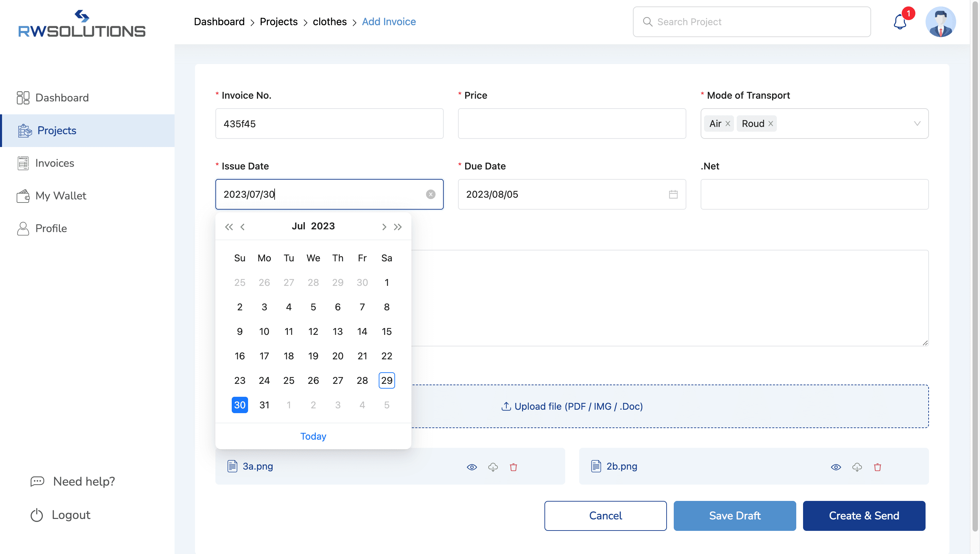Clear the Issue Date field
980x554 pixels.
[430, 194]
